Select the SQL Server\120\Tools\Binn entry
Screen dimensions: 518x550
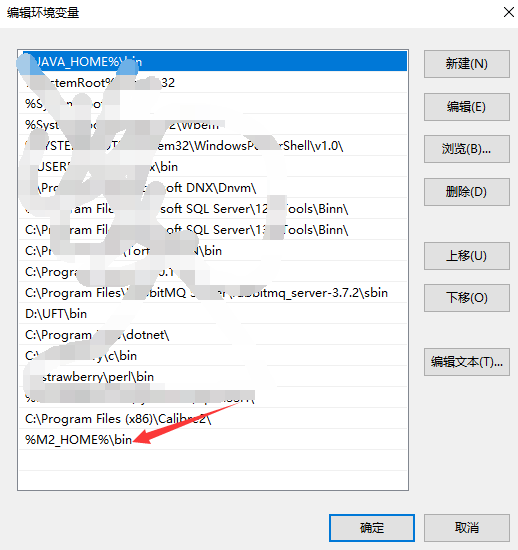point(213,209)
